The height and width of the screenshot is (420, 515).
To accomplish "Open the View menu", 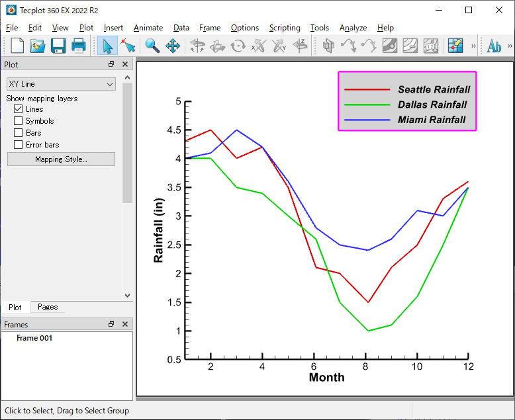I will 60,28.
